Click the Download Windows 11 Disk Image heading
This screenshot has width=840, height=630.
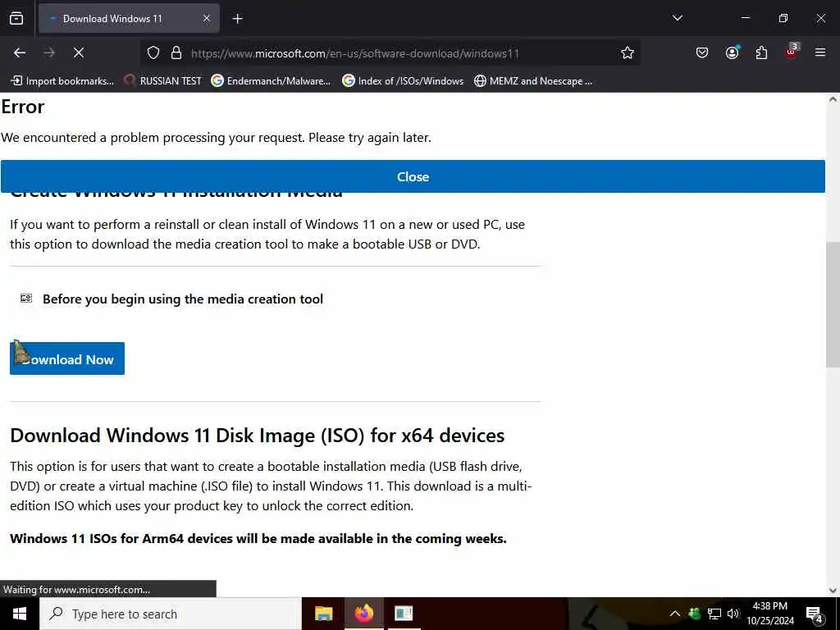click(257, 436)
